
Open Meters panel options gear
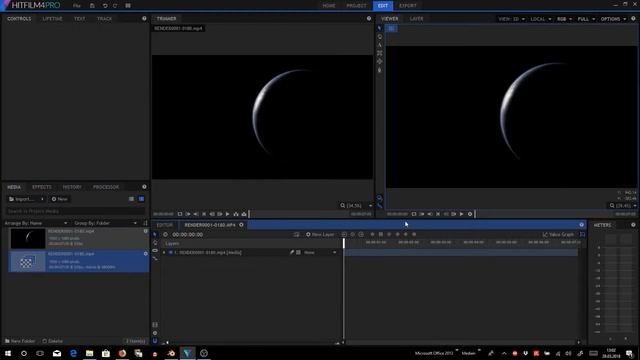tap(633, 224)
